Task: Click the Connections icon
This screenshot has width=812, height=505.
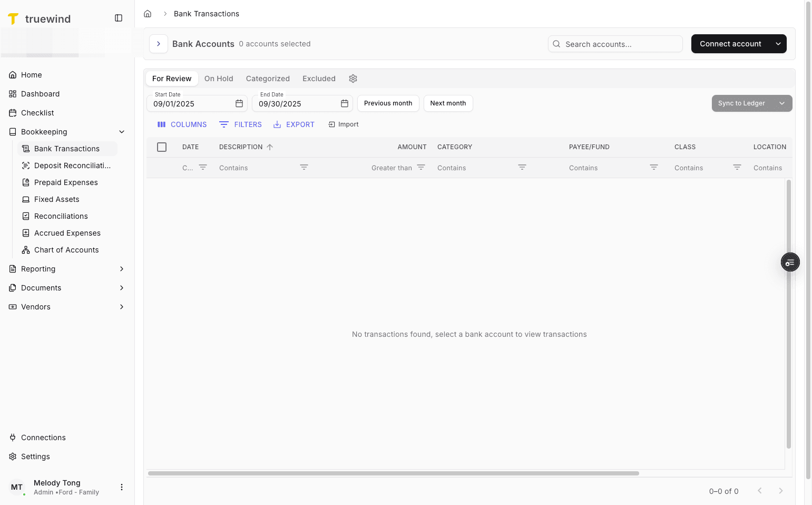Action: click(x=12, y=437)
